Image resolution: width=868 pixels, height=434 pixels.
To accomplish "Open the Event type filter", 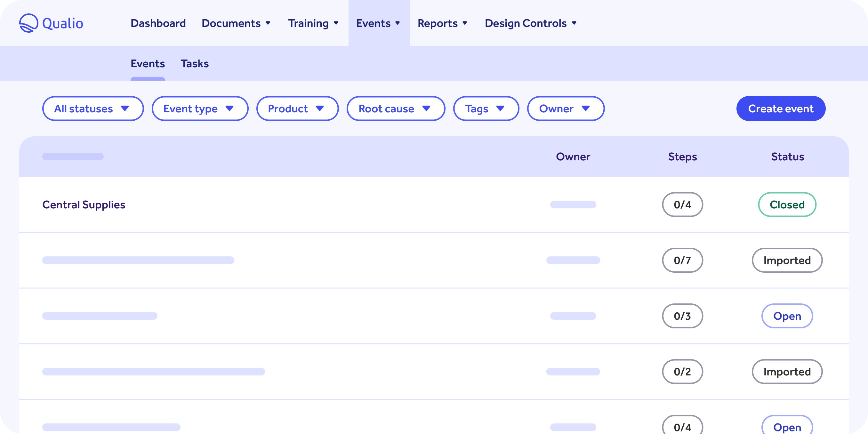I will coord(200,108).
